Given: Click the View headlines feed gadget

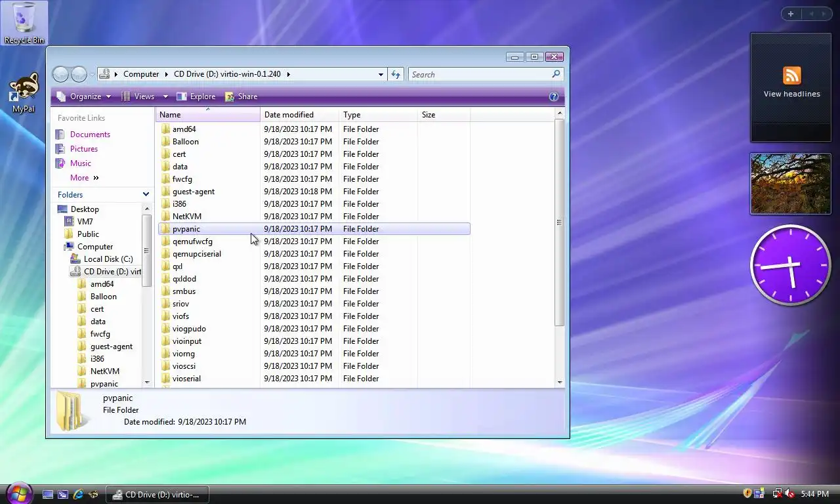Looking at the screenshot, I should [791, 87].
